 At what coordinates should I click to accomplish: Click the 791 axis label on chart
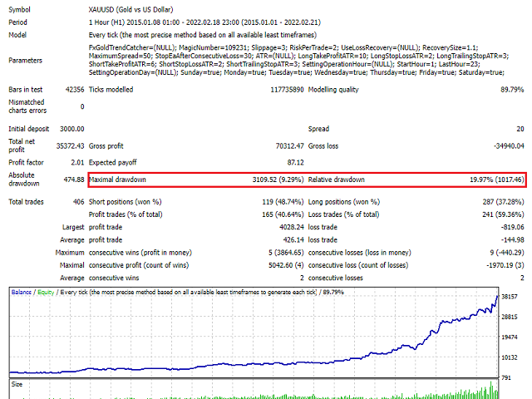[x=506, y=377]
